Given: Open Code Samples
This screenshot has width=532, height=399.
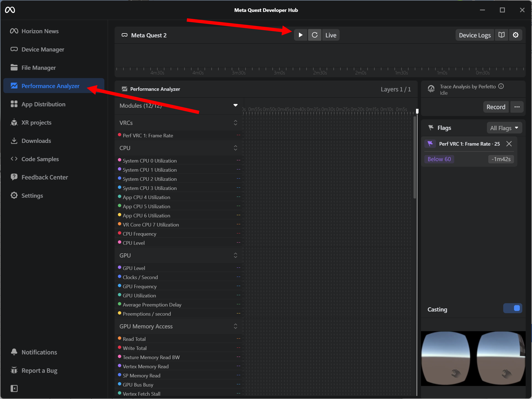Looking at the screenshot, I should [x=54, y=159].
